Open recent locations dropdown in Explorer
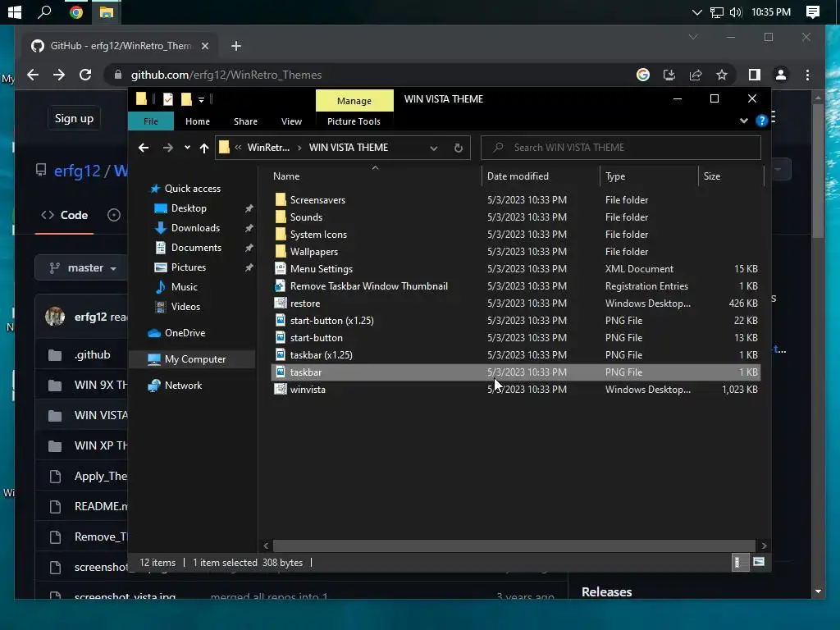 pyautogui.click(x=187, y=148)
